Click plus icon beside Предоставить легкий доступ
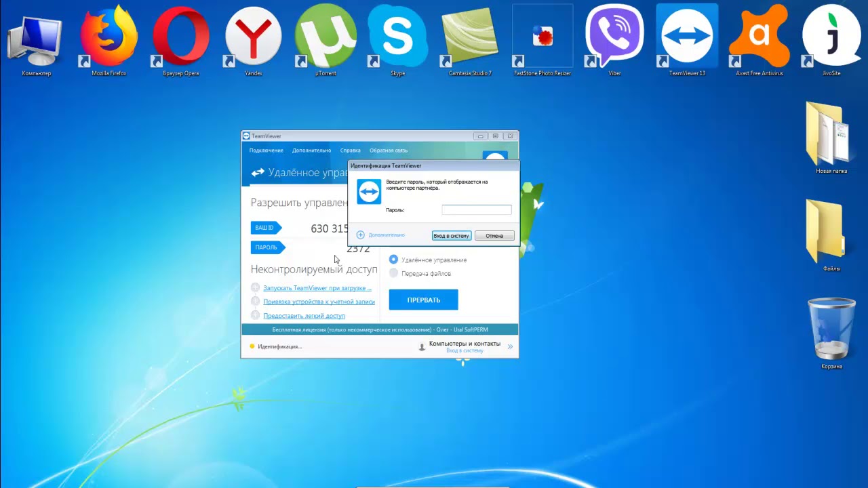The image size is (868, 488). click(x=255, y=316)
